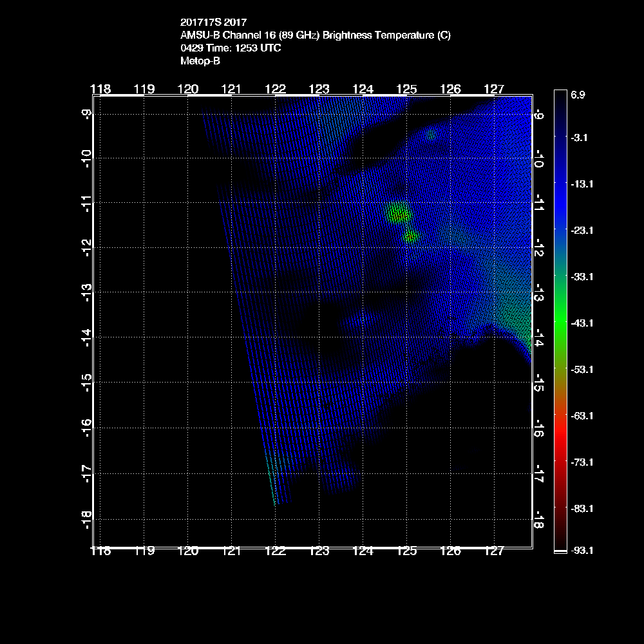Click the AMSU-B Channel 16 title line

[x=316, y=36]
